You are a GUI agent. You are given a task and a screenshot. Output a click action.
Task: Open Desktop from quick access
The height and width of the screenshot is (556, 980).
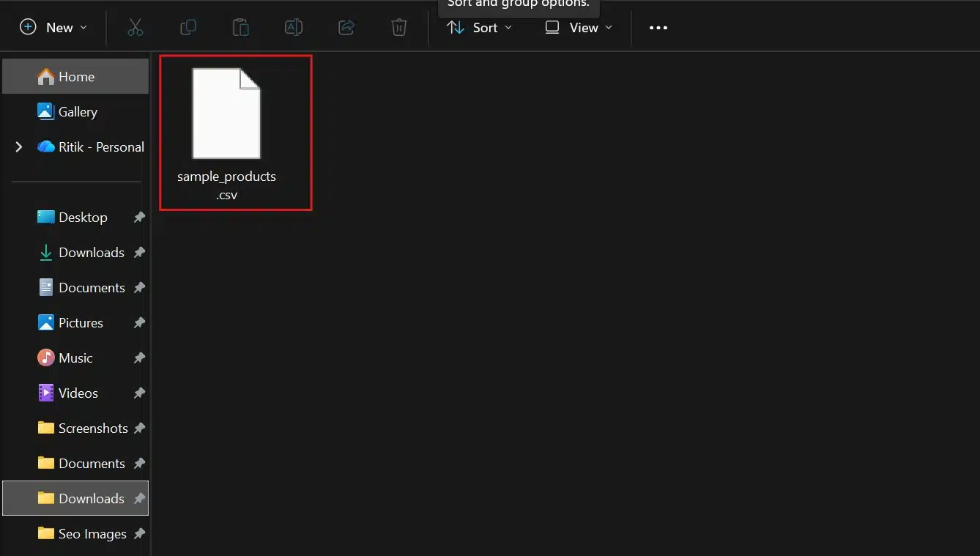tap(73, 217)
